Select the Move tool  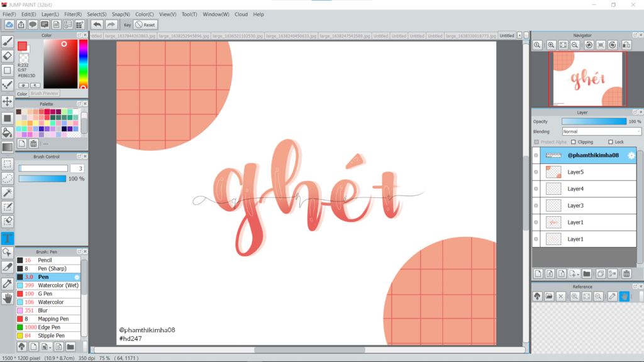coord(8,101)
